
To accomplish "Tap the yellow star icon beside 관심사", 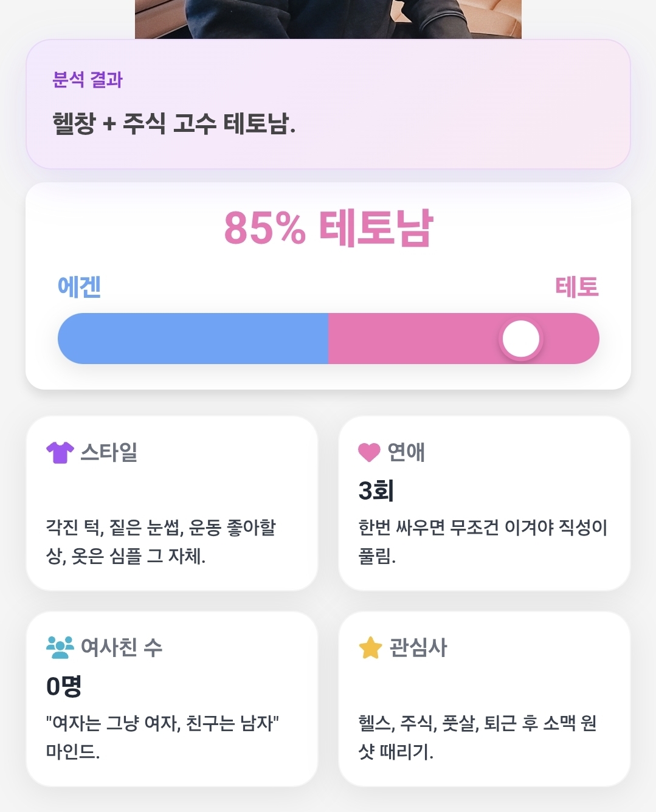I will 370,647.
